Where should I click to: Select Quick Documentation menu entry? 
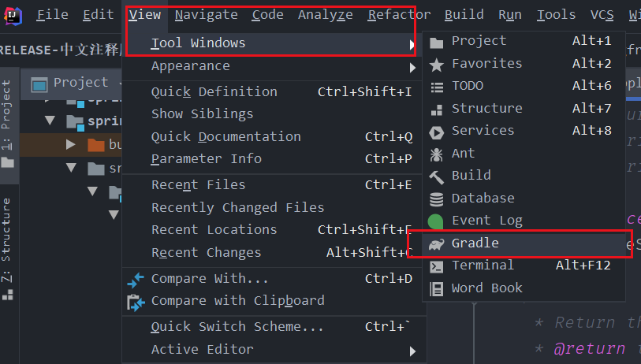[226, 136]
